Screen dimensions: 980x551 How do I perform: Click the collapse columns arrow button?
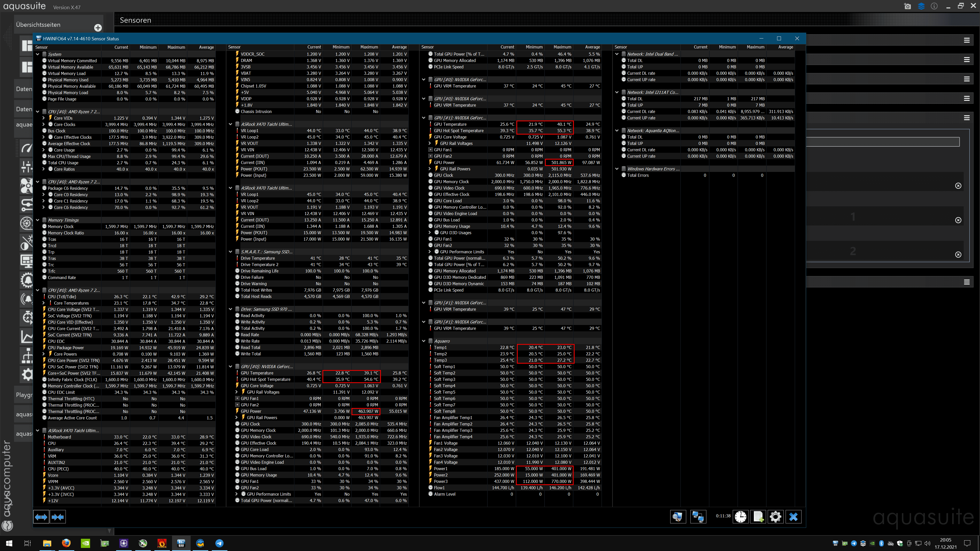click(58, 517)
